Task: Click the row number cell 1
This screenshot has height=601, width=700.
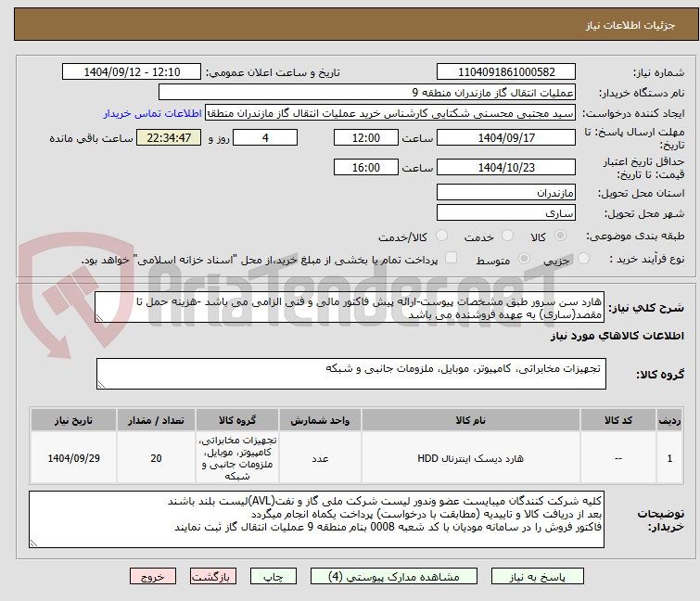Action: [669, 458]
